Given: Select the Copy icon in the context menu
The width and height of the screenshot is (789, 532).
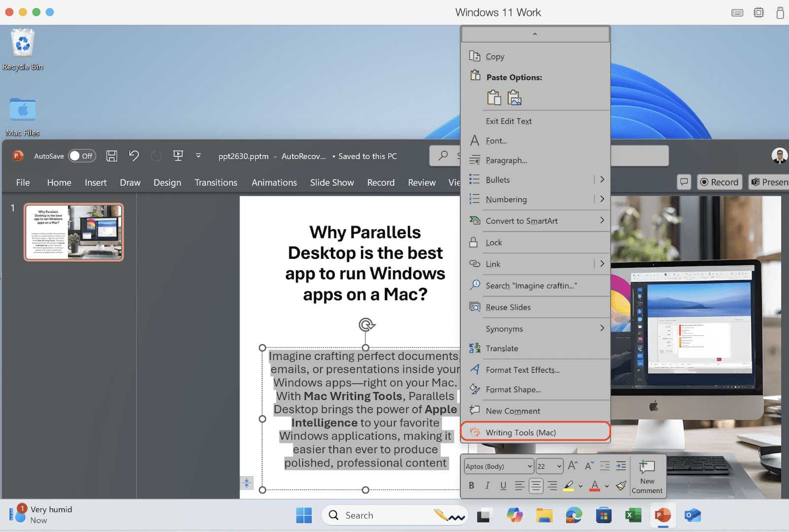Looking at the screenshot, I should pos(475,56).
